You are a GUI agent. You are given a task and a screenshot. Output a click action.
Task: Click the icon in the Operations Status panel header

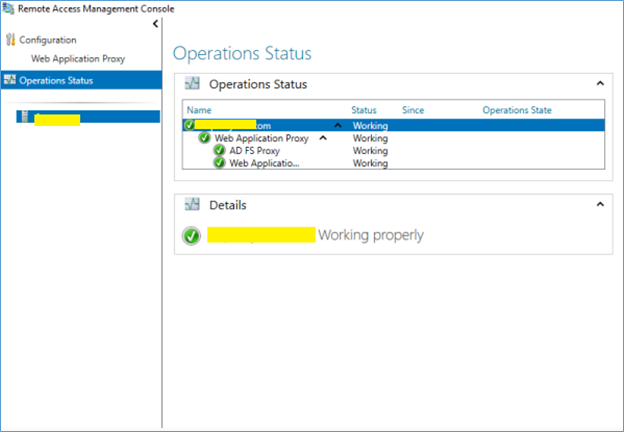click(193, 85)
